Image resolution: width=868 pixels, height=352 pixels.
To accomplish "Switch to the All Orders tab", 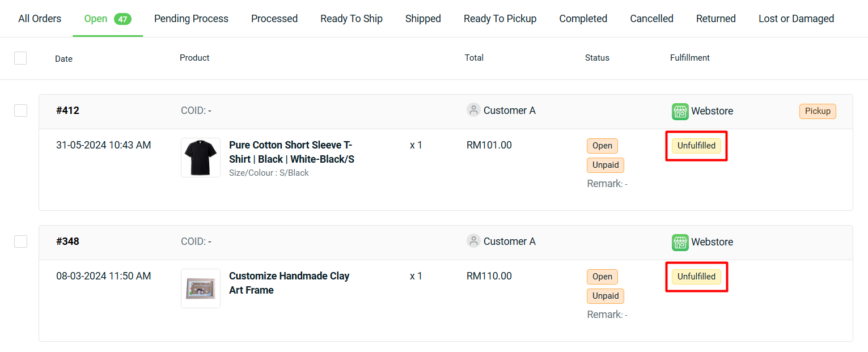I will (x=40, y=19).
